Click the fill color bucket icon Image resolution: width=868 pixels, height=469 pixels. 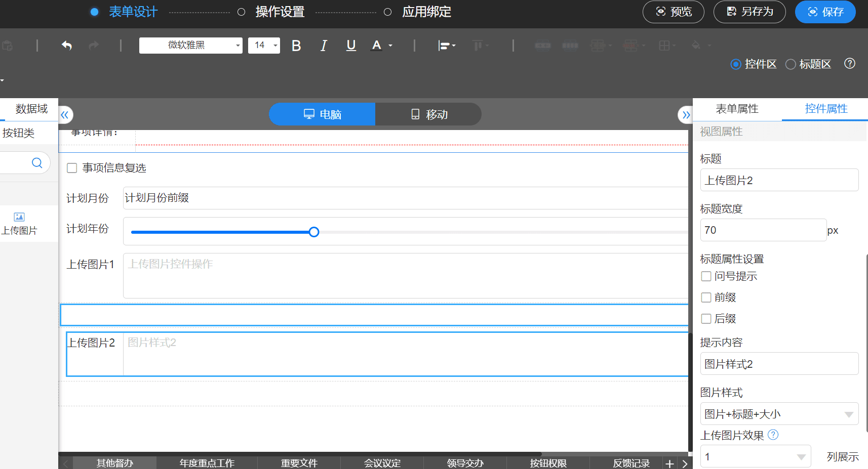coord(696,46)
